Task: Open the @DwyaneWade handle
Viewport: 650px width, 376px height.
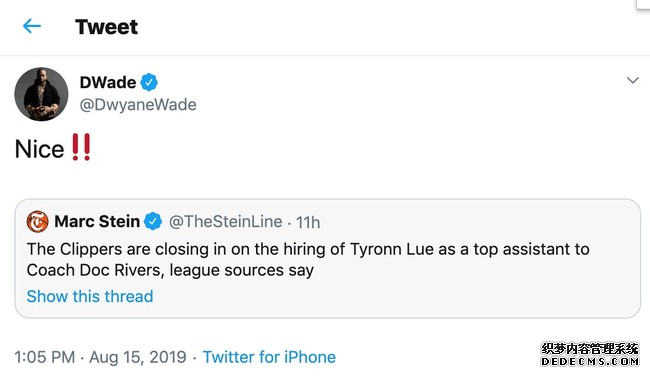Action: 138,104
